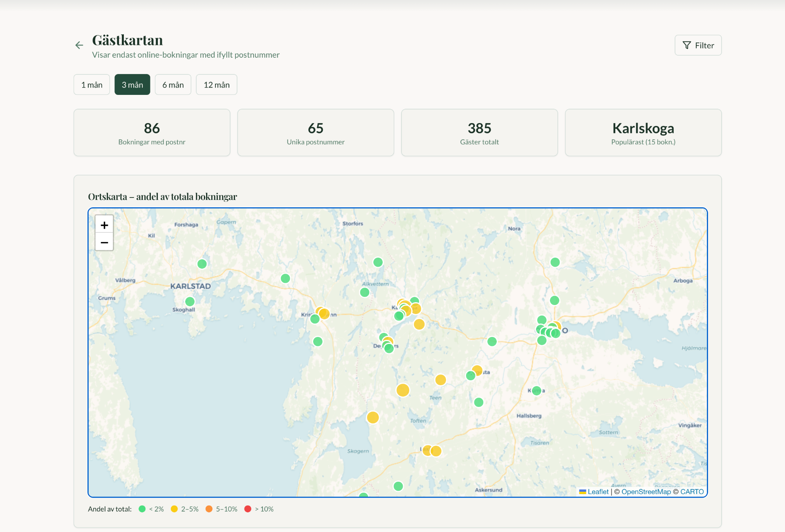Click the large yellow marker west of Teen
This screenshot has height=532, width=785.
pos(403,390)
